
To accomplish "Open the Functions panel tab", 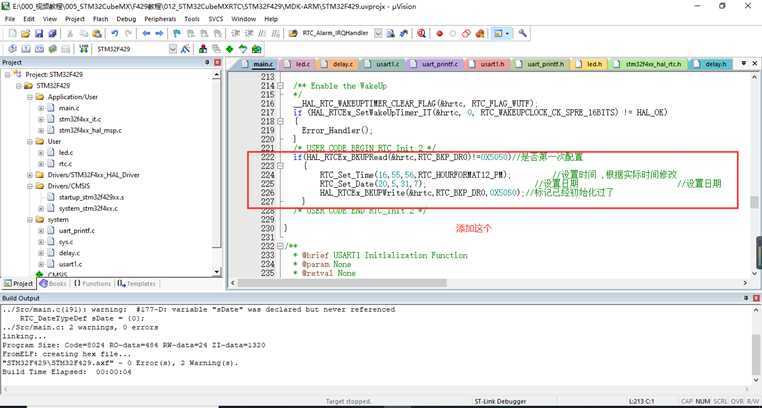I will (x=92, y=284).
